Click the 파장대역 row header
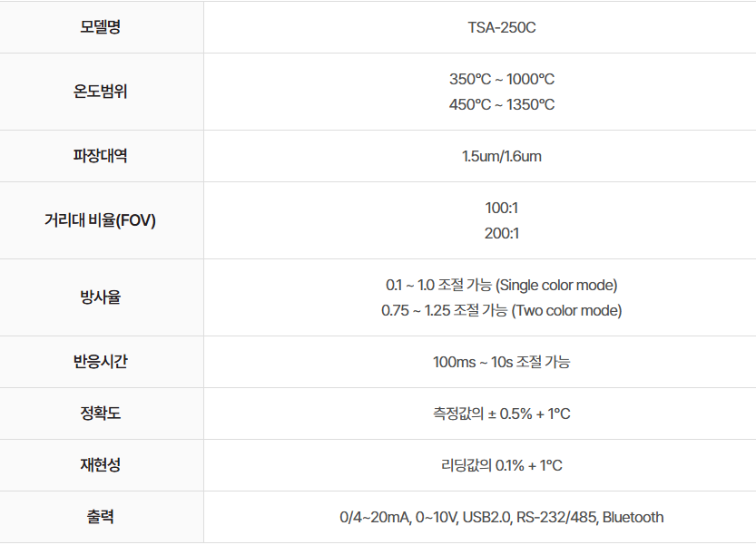Screen dimensions: 756x545 point(101,156)
